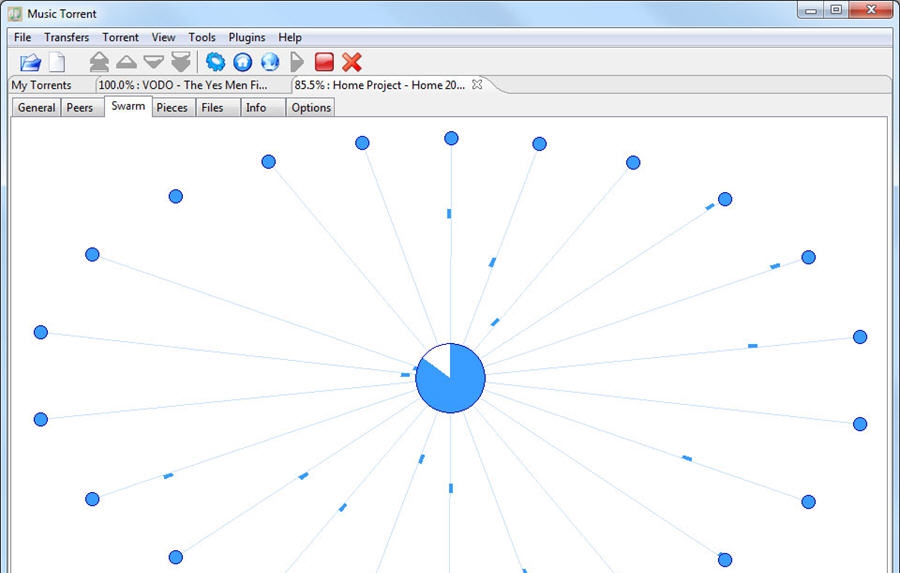Image resolution: width=900 pixels, height=573 pixels.
Task: Click the blue home icon
Action: tap(242, 62)
